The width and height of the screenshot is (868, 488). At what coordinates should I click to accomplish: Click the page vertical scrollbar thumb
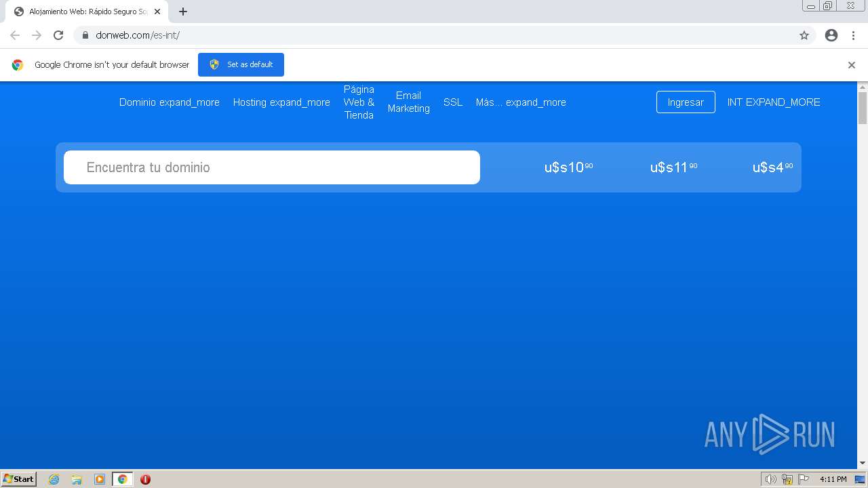(863, 108)
